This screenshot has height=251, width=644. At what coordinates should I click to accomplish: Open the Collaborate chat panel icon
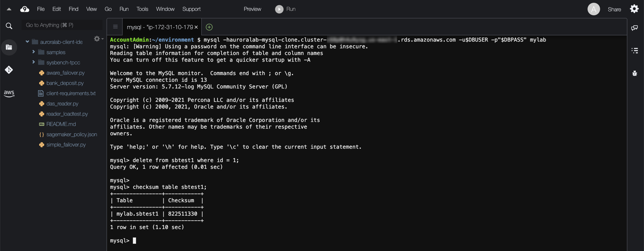634,28
